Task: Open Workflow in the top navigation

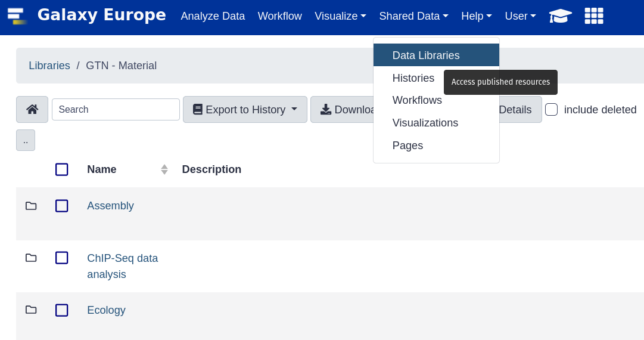Action: 279,16
